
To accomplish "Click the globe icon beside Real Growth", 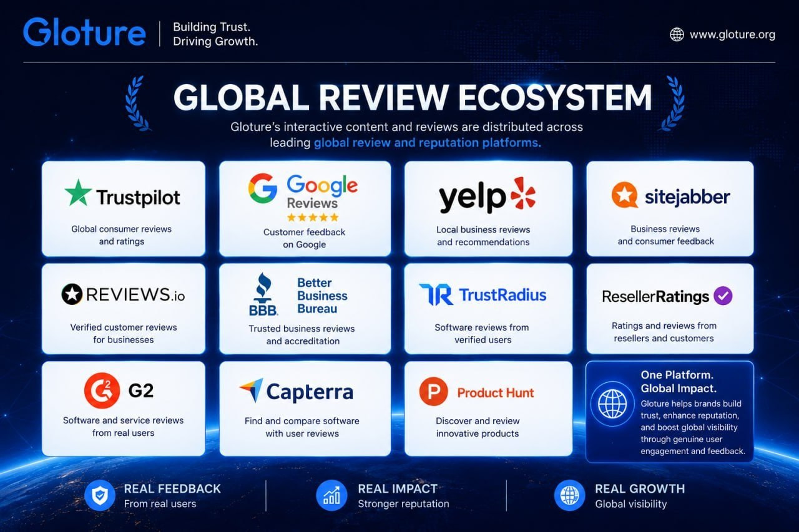I will [570, 496].
